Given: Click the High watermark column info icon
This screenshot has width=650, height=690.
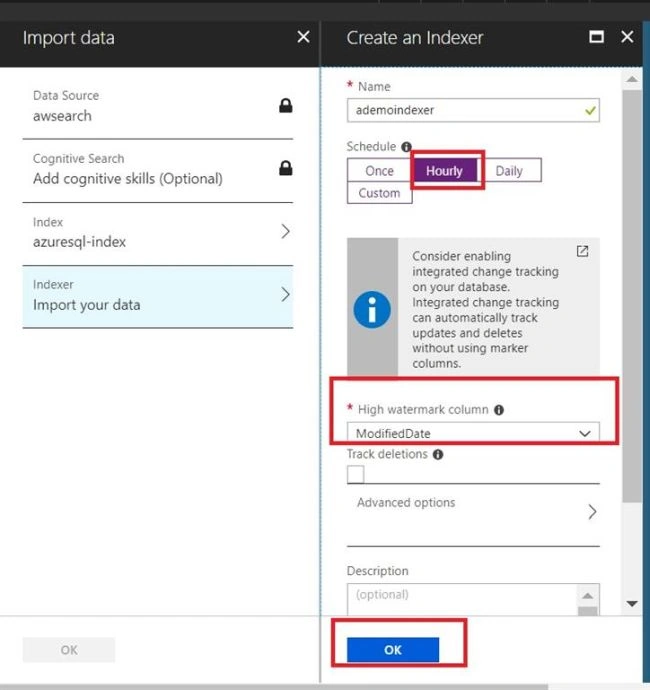Looking at the screenshot, I should tap(499, 410).
